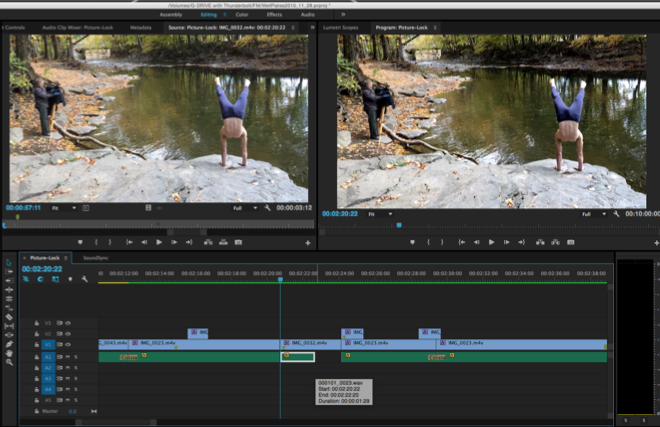Toggle A3 track targeting
Screen dimensions: 660x427
48,379
